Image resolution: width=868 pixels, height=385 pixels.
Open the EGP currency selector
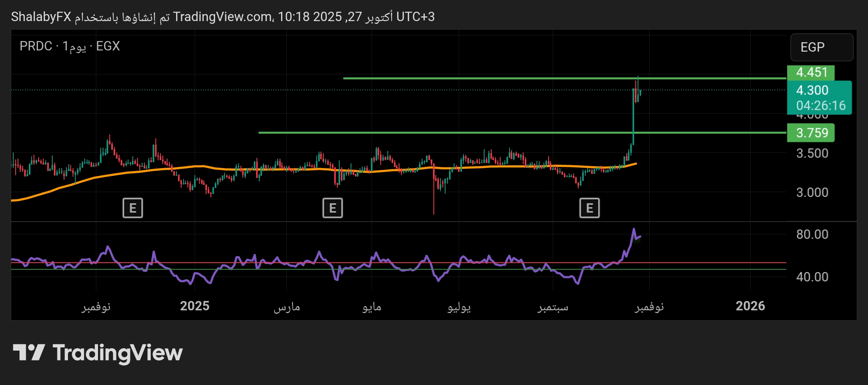pyautogui.click(x=822, y=47)
